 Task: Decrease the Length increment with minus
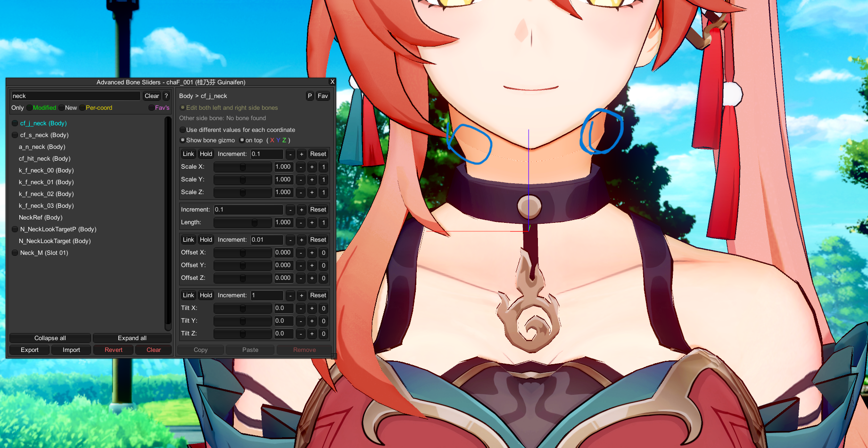(x=290, y=210)
